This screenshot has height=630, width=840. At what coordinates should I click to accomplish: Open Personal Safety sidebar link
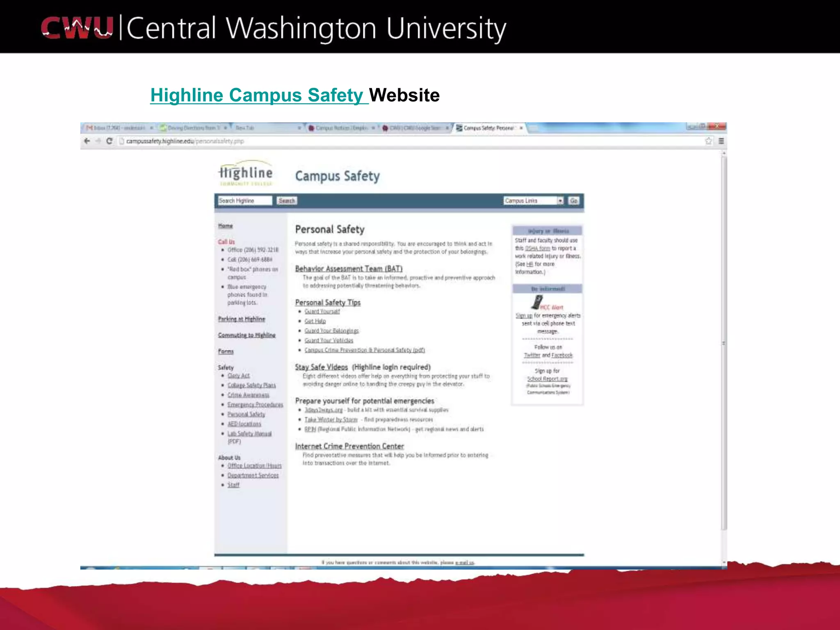pos(246,414)
